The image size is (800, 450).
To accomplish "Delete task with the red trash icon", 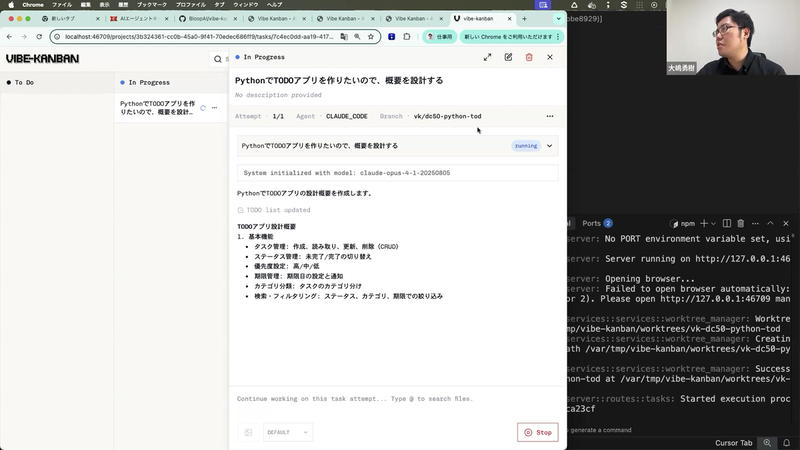I will [x=529, y=57].
